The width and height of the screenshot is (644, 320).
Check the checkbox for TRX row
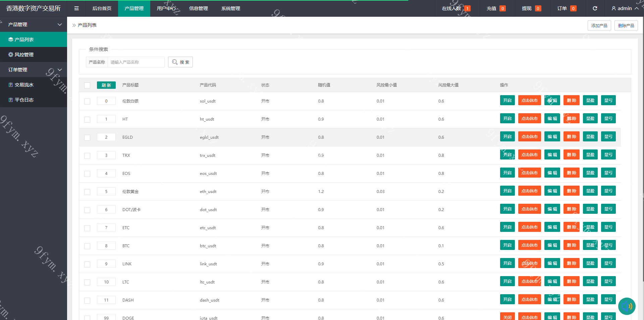tap(87, 156)
